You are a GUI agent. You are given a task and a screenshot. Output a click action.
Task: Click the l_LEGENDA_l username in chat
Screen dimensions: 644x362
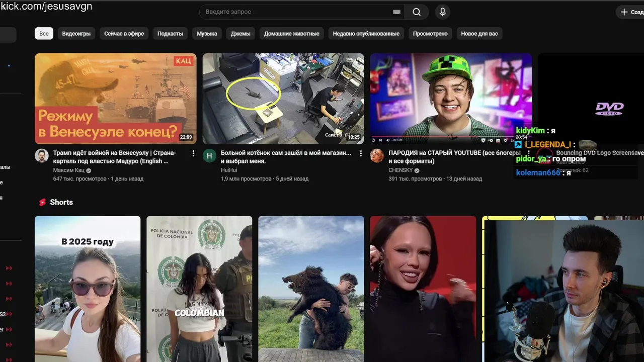tap(548, 145)
